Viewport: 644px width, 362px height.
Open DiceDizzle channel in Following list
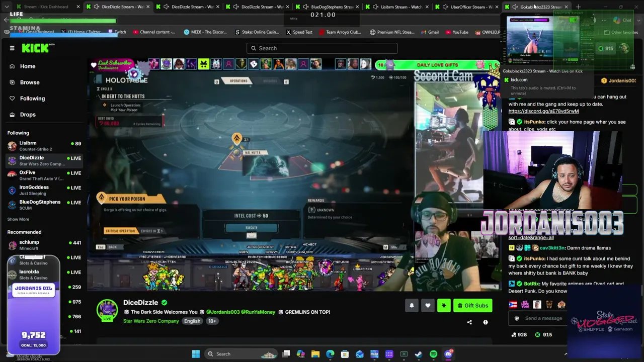coord(45,160)
